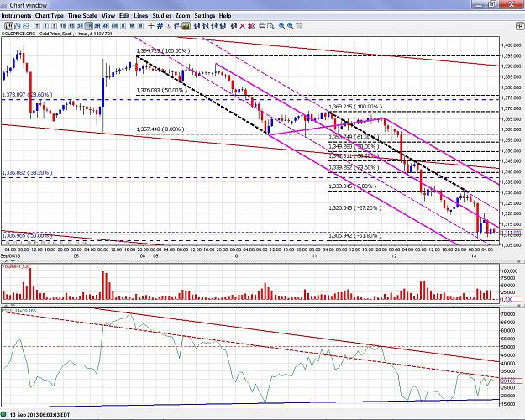Viewport: 525px width, 420px height.
Task: Open the Zoom menu
Action: (183, 16)
